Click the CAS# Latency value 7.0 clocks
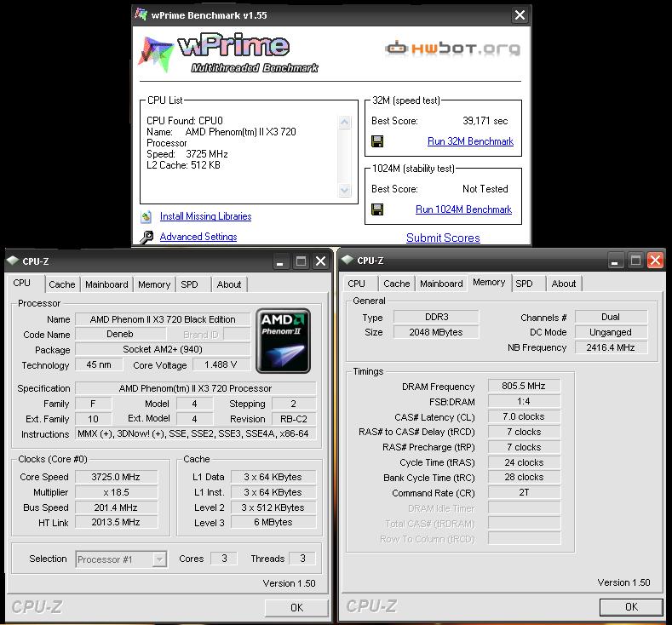The width and height of the screenshot is (672, 625). click(524, 417)
